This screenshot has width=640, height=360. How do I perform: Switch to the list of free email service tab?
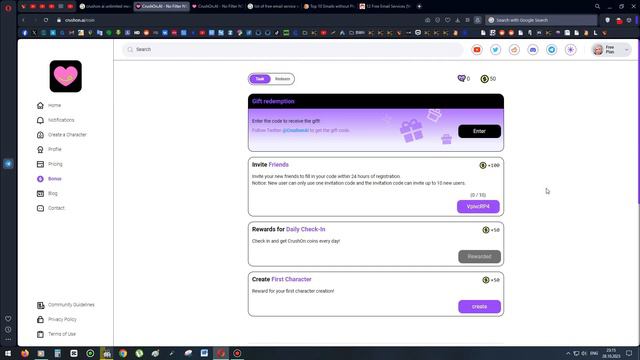pyautogui.click(x=273, y=7)
